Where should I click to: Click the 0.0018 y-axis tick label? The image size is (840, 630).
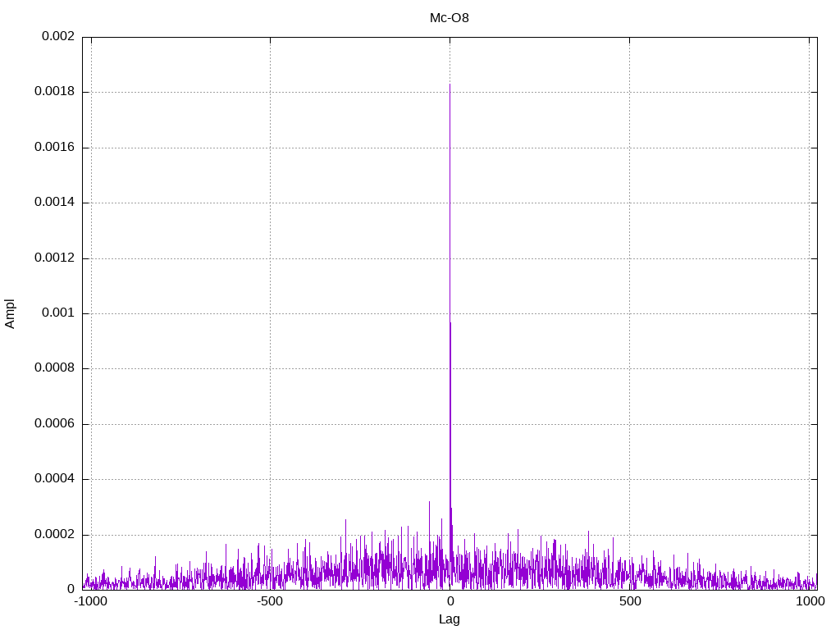tap(54, 92)
